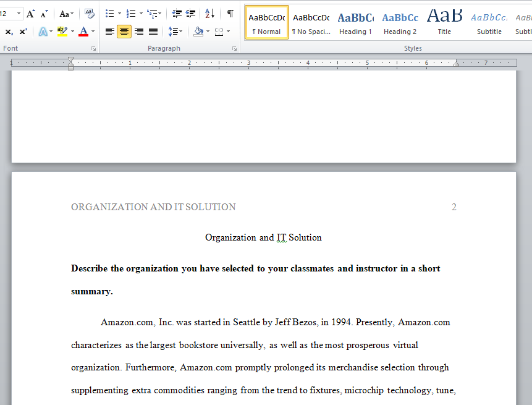Open the Text Effects button

click(x=43, y=32)
